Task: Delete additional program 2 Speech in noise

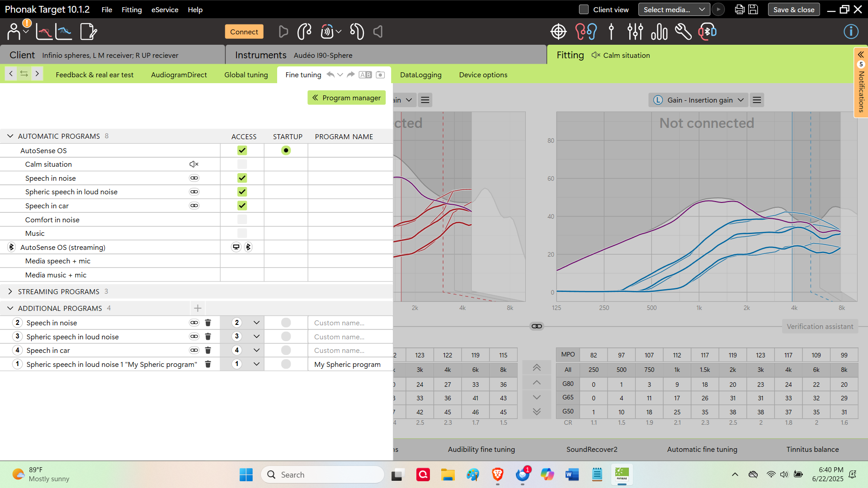Action: point(208,323)
